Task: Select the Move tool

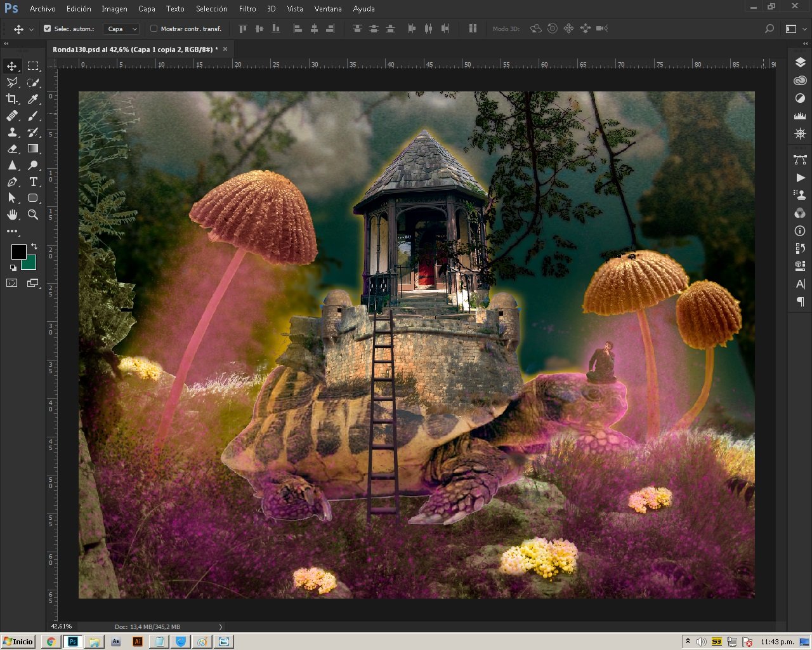Action: click(12, 66)
